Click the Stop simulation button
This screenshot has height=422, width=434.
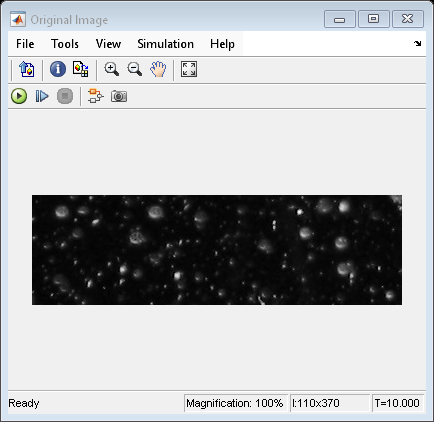(x=65, y=96)
